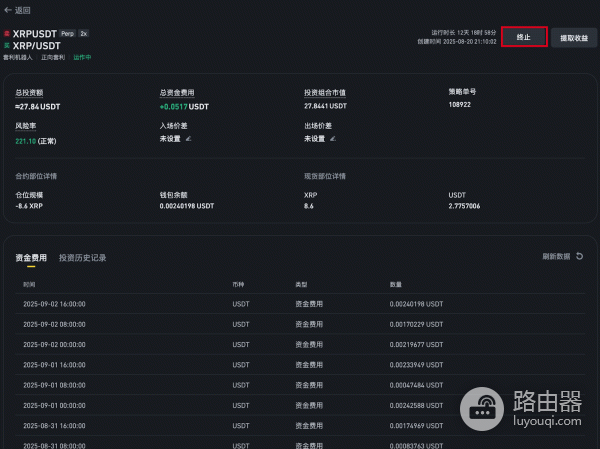The height and width of the screenshot is (449, 600).
Task: Select amount 0.00219677 USDT
Action: [416, 345]
